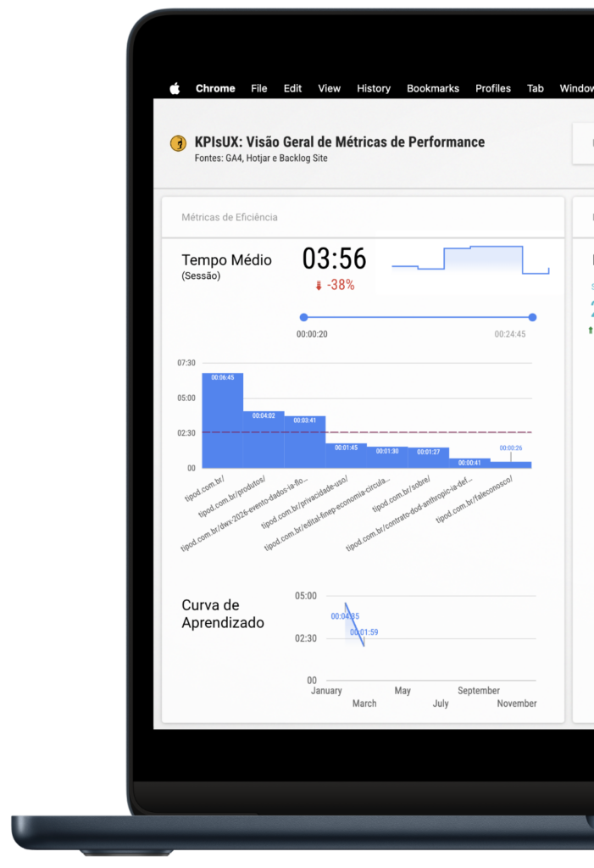Click the red down-arrow next to -38%
This screenshot has width=594, height=868.
(x=319, y=286)
